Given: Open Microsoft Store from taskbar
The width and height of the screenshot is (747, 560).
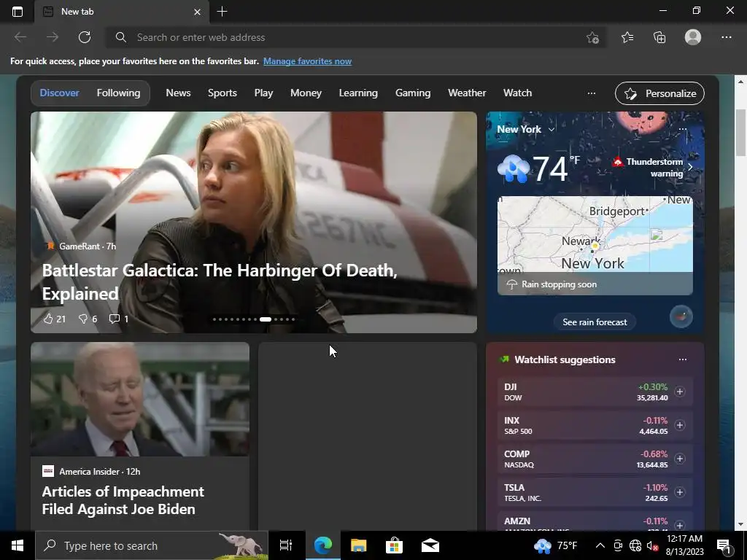Looking at the screenshot, I should pyautogui.click(x=394, y=545).
